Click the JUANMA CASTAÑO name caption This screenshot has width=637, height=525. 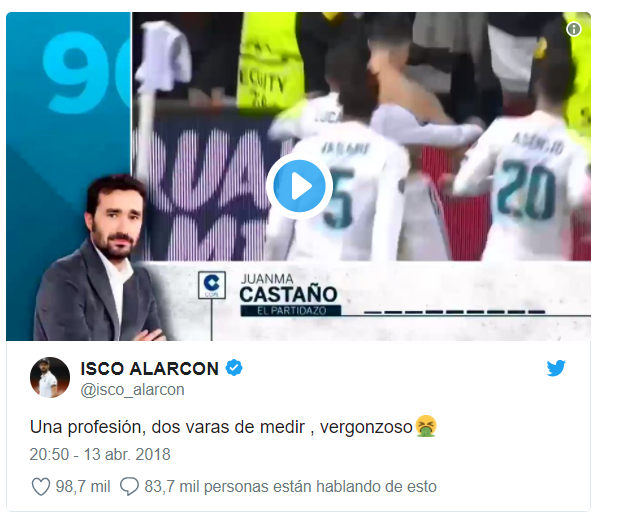coord(288,289)
